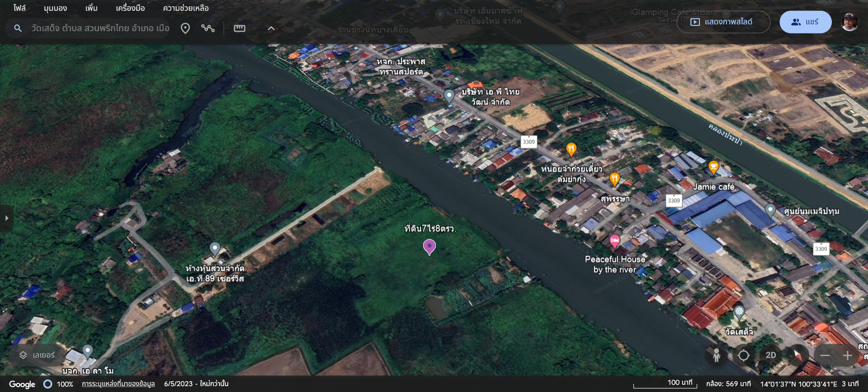
Task: Toggle the 2D view button
Action: coord(771,355)
